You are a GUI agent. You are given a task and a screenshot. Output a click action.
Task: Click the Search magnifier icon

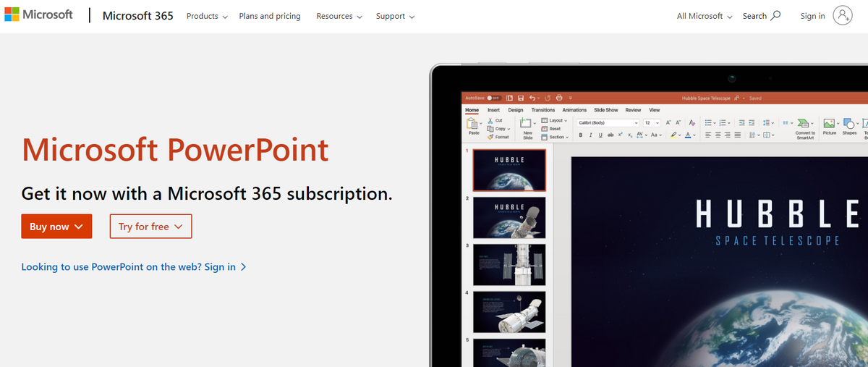tap(776, 16)
